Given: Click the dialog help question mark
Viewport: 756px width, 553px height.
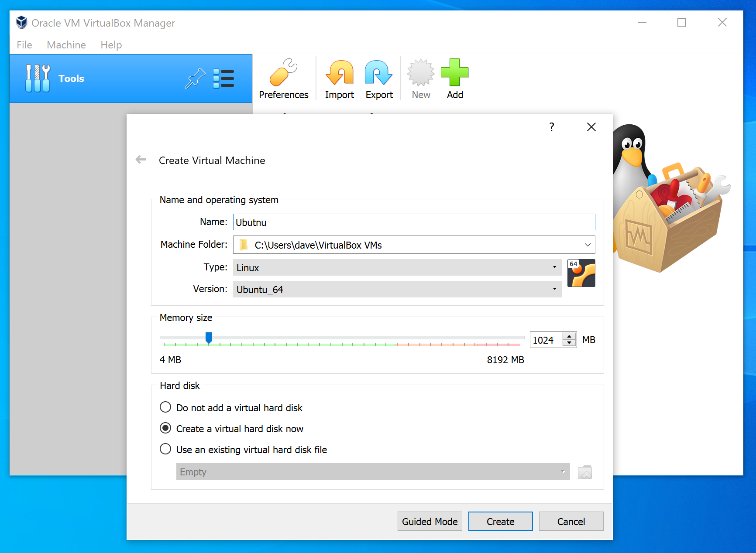Looking at the screenshot, I should (552, 127).
